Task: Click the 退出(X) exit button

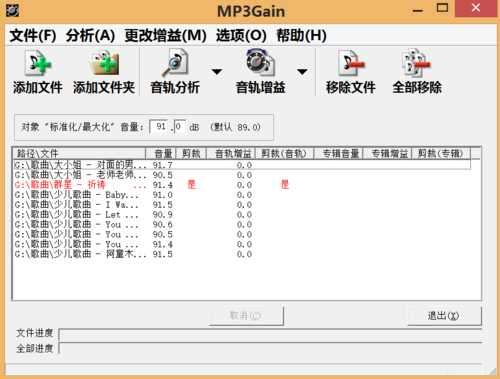Action: point(444,315)
